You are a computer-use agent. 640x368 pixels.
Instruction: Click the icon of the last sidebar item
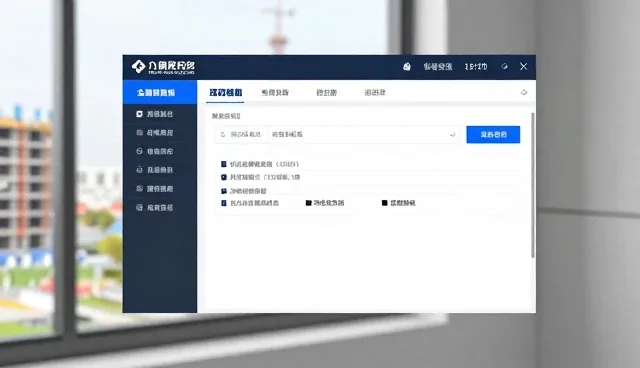[139, 207]
